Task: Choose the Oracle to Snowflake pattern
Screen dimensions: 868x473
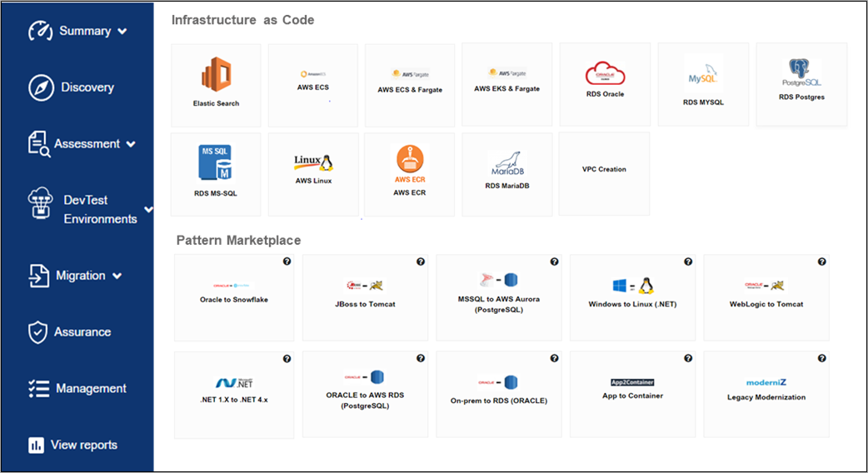Action: (234, 297)
